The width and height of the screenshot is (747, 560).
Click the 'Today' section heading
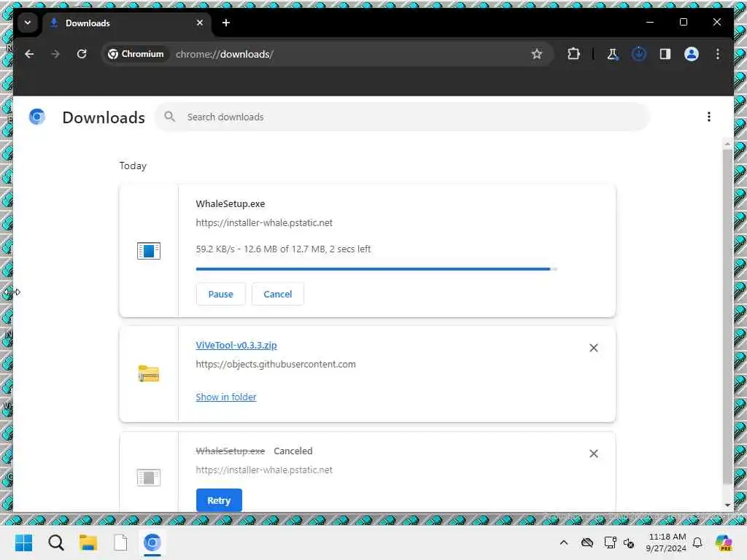pyautogui.click(x=133, y=166)
